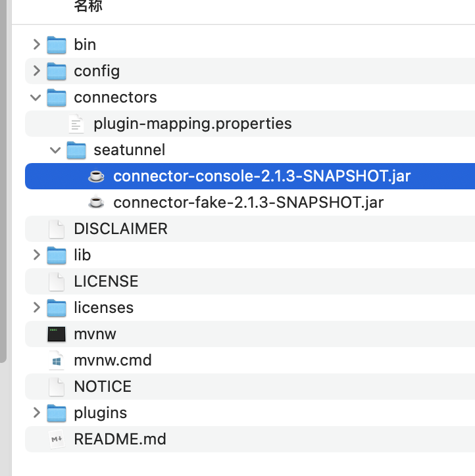Click the connector-console jar coffee icon

point(96,176)
